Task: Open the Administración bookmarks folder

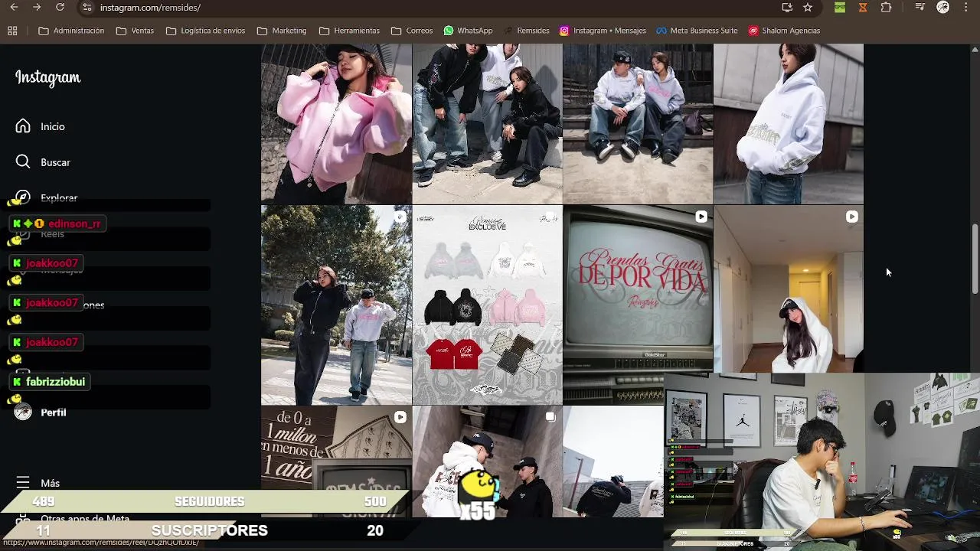Action: (71, 31)
